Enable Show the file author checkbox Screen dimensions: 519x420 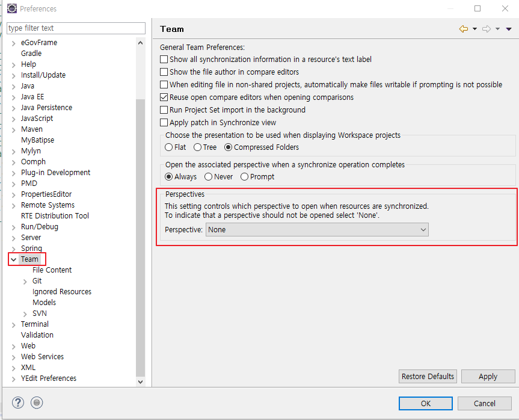[164, 72]
